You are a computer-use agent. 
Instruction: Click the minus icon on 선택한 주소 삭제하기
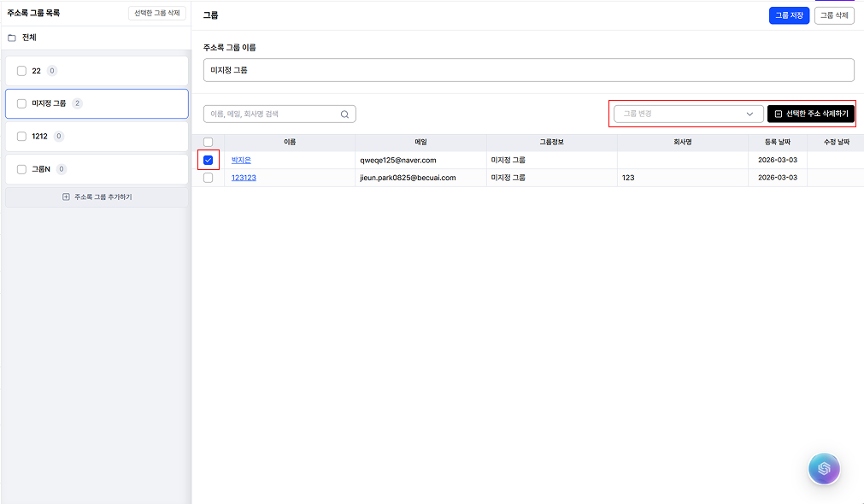(x=778, y=114)
